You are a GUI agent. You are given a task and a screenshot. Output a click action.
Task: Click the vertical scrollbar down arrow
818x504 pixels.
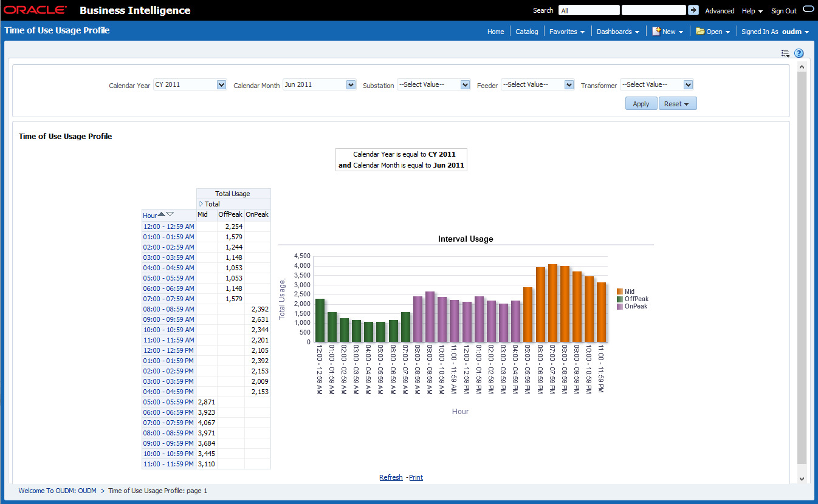pyautogui.click(x=802, y=478)
